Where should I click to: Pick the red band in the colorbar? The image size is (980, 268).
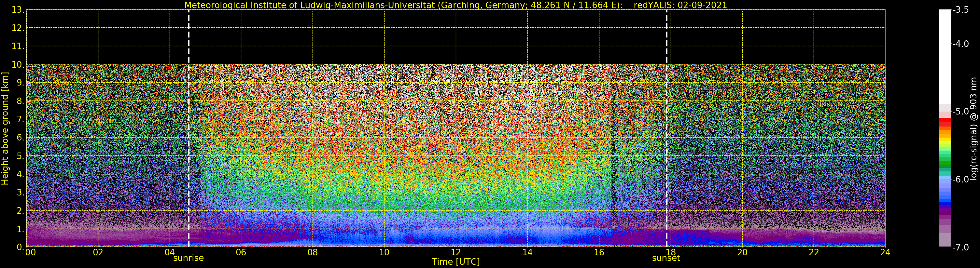tap(945, 122)
